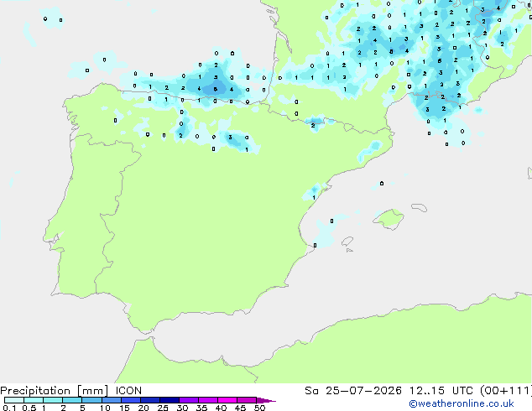This screenshot has width=532, height=411.
Task: Select the 5–10 mm legend color box
Action: pos(91,400)
